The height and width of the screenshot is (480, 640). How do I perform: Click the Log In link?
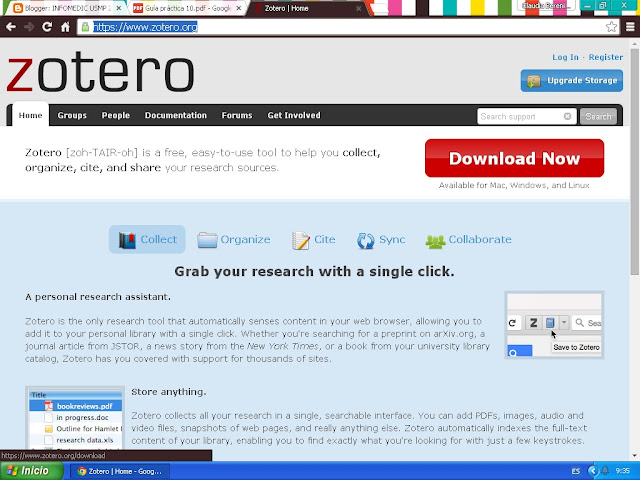pyautogui.click(x=565, y=57)
